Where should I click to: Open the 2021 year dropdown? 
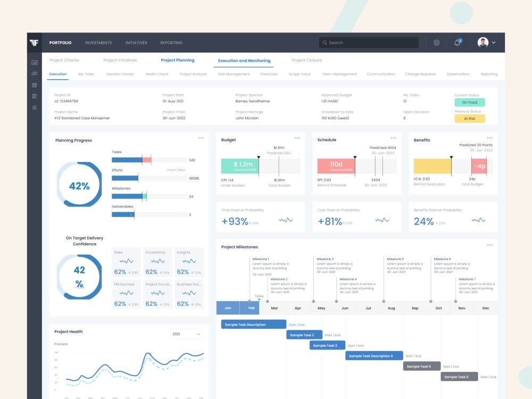click(x=186, y=334)
